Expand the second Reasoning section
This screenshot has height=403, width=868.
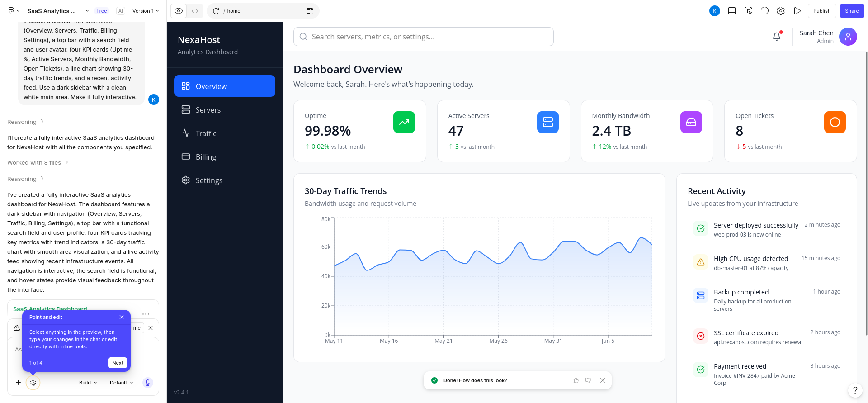[25, 179]
